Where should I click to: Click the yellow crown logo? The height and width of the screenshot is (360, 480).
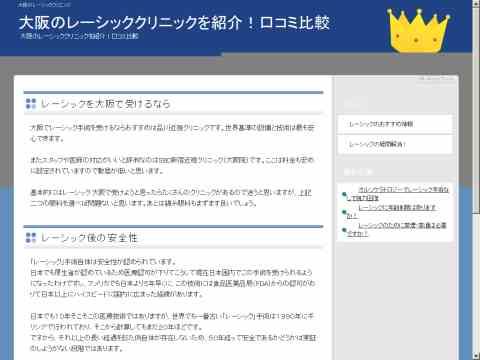(418, 31)
